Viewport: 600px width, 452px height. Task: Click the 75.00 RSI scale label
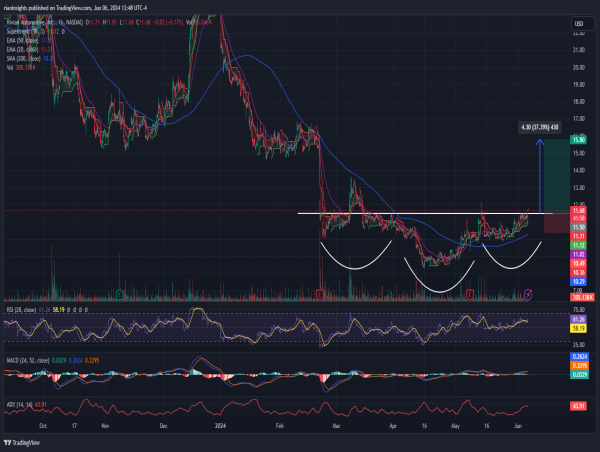click(579, 310)
